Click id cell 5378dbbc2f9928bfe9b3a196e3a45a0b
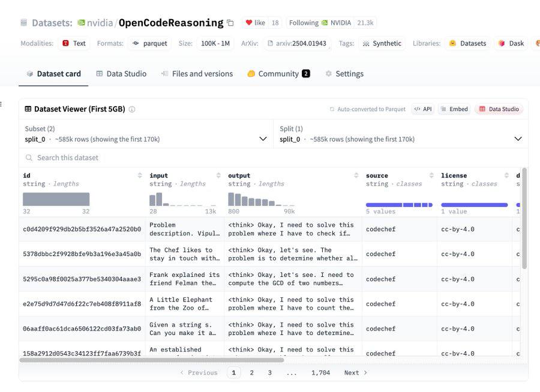Viewport: 540px width, 392px height. coord(82,254)
